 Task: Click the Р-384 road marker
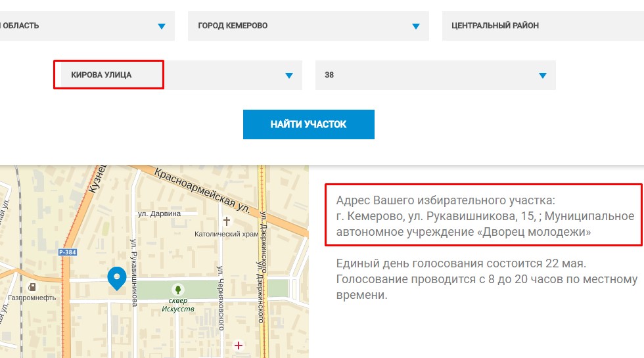point(67,252)
